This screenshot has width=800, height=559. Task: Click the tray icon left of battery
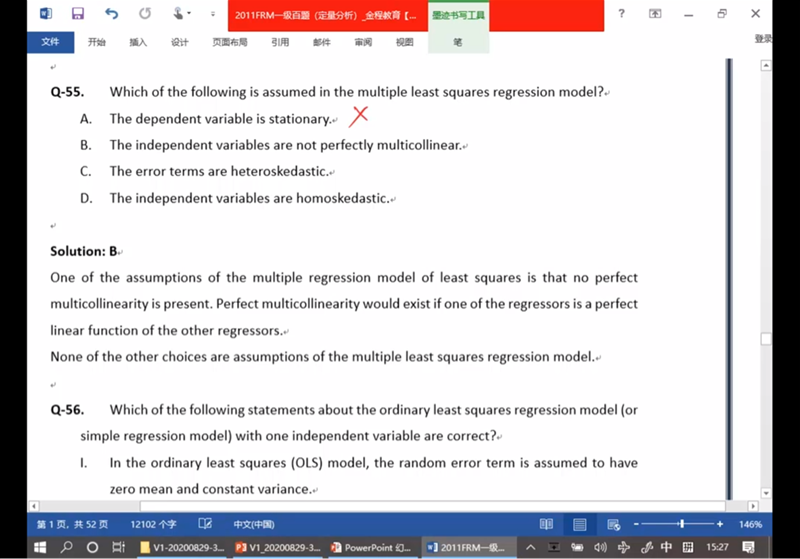click(x=554, y=547)
